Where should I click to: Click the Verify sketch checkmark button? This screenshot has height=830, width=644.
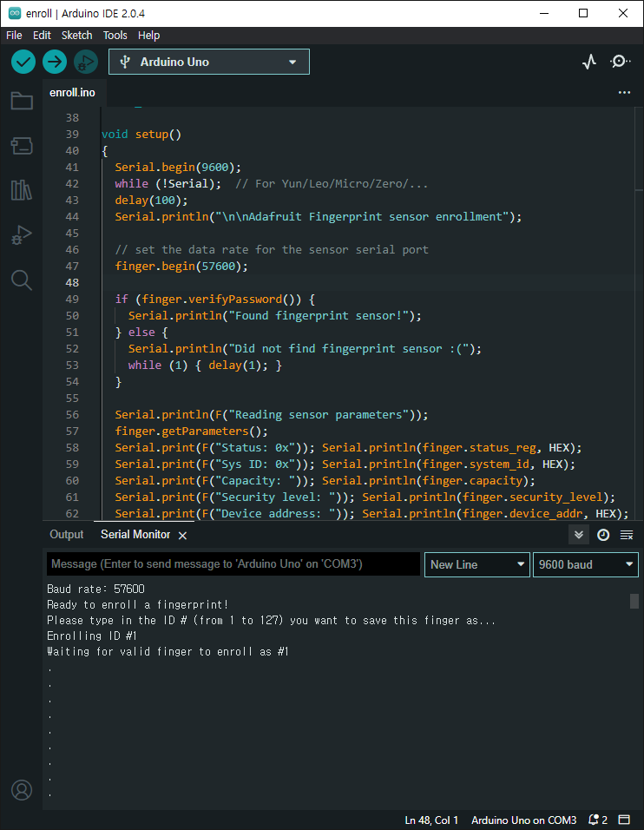(x=23, y=62)
